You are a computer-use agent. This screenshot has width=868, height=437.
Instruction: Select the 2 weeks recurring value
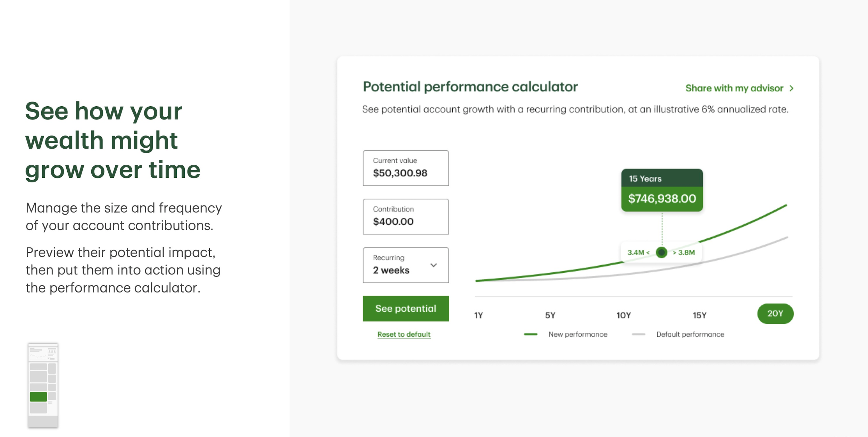coord(391,270)
